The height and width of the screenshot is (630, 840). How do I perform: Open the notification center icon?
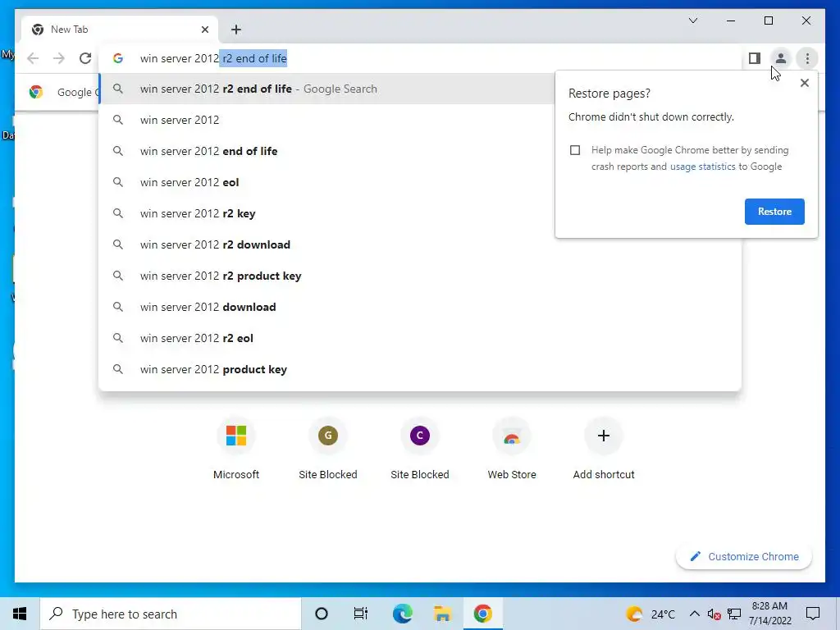pyautogui.click(x=813, y=614)
